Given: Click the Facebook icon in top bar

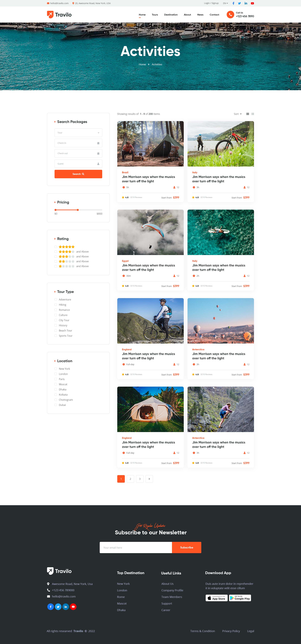Looking at the screenshot, I should tap(233, 3).
